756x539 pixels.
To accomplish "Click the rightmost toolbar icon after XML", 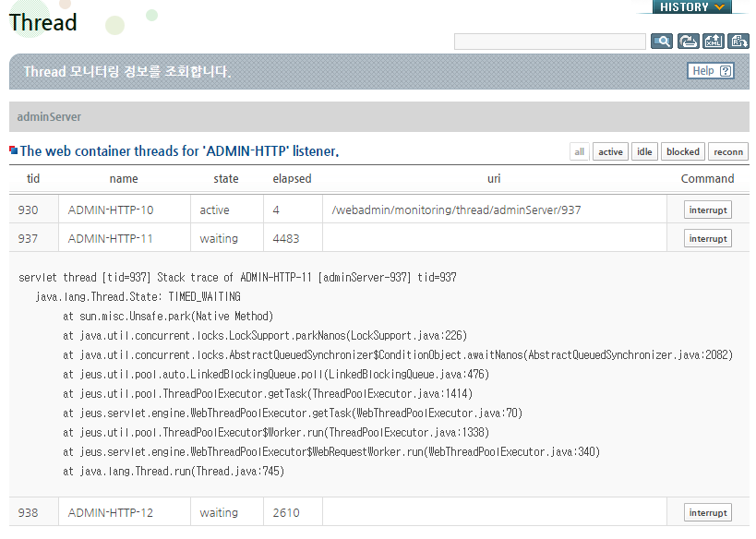I will coord(738,42).
